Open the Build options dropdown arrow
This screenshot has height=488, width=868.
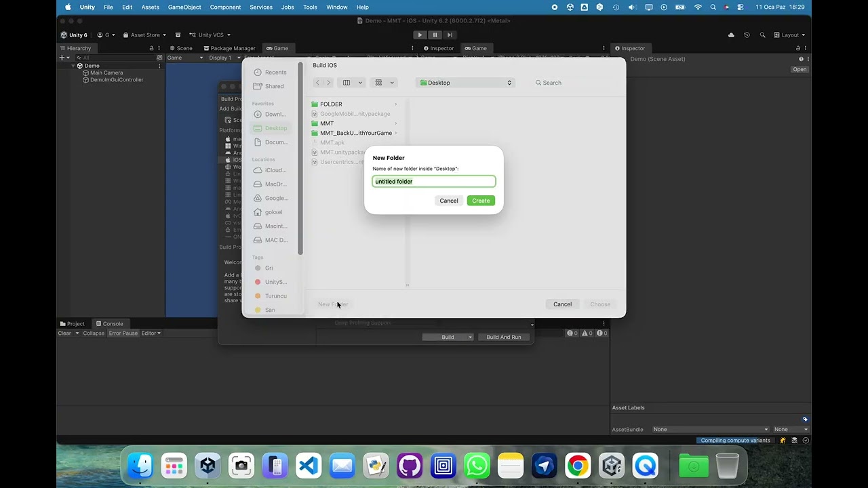tap(469, 337)
